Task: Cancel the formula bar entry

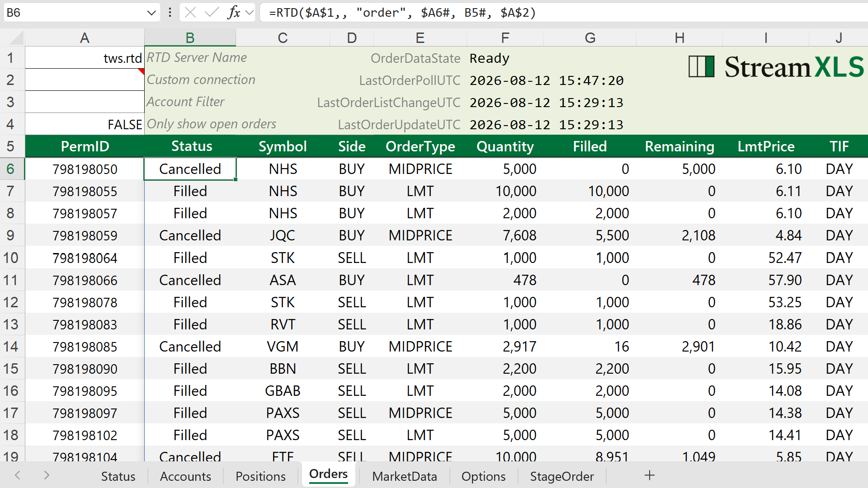Action: (x=190, y=13)
